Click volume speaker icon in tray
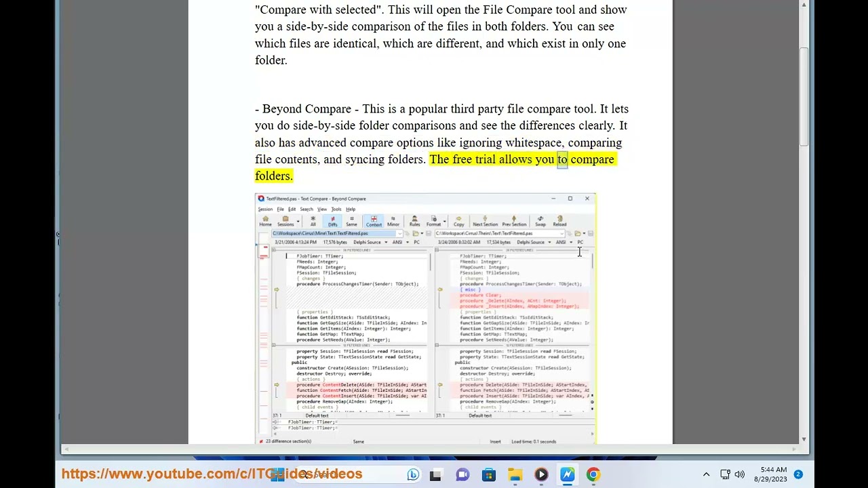The height and width of the screenshot is (488, 868). (739, 474)
